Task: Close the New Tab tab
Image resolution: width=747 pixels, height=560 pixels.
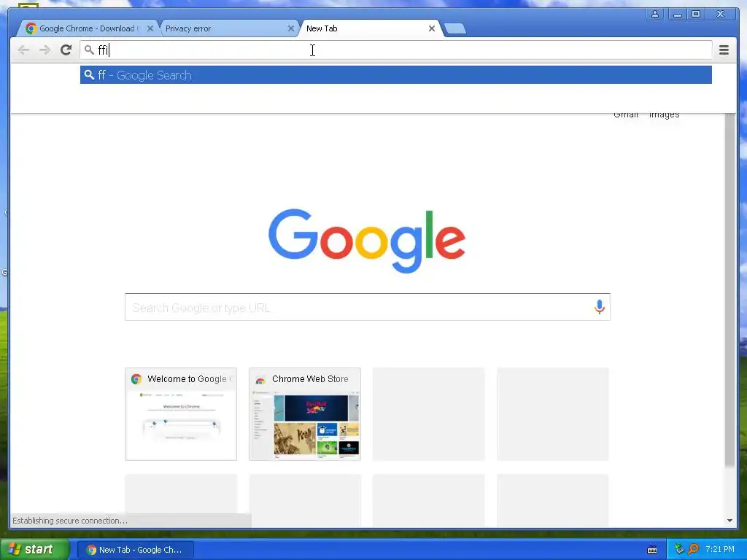Action: coord(432,28)
